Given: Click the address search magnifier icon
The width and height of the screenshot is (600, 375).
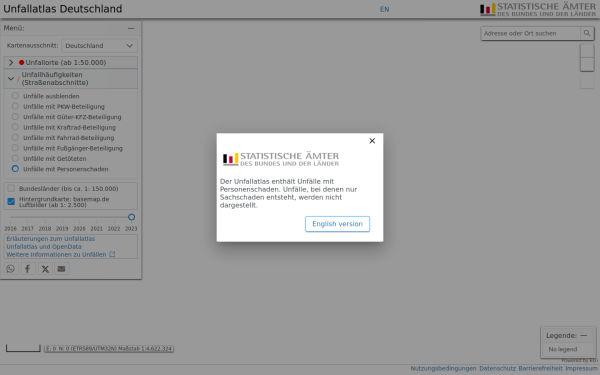Looking at the screenshot, I should click(x=587, y=33).
